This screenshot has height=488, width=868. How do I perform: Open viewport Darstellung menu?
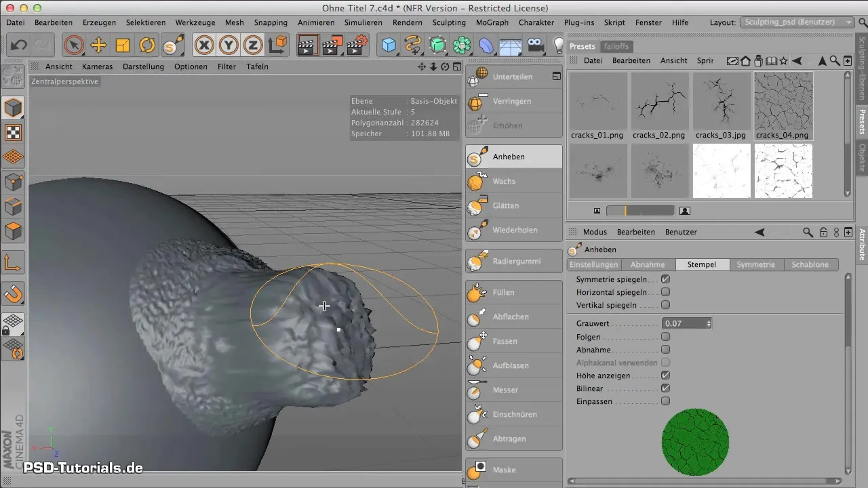point(144,66)
